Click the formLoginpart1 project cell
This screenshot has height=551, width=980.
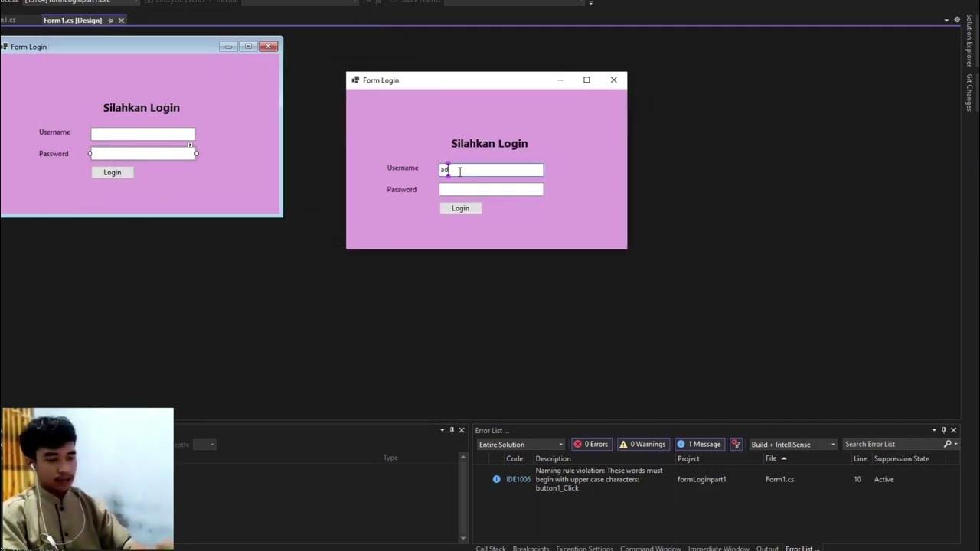coord(702,479)
